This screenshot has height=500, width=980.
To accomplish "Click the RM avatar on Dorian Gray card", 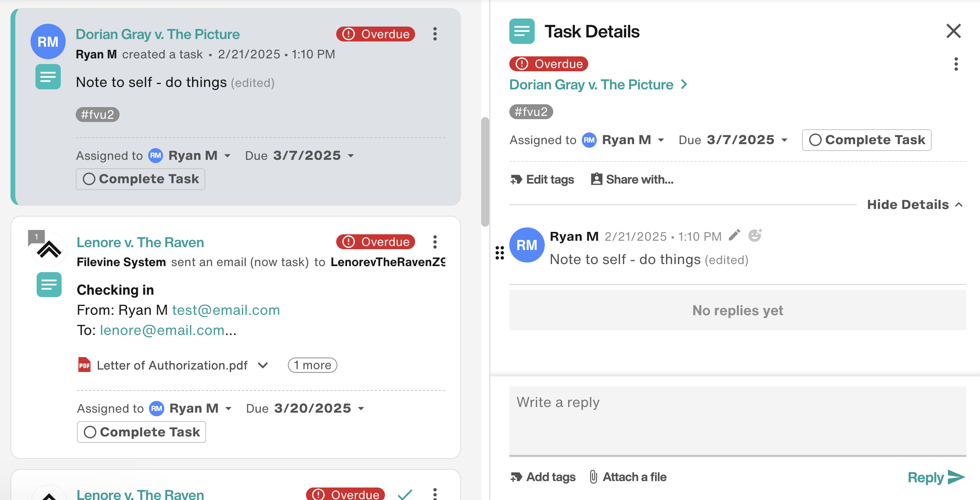I will coord(48,41).
